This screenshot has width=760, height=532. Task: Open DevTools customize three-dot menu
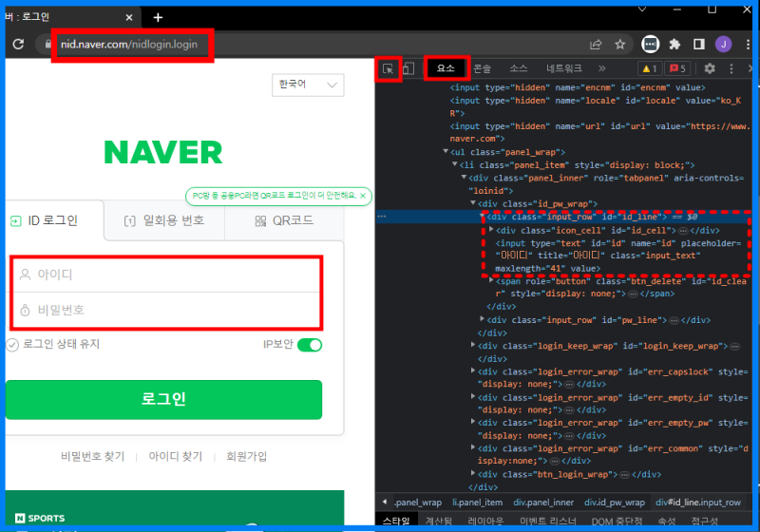pos(731,68)
